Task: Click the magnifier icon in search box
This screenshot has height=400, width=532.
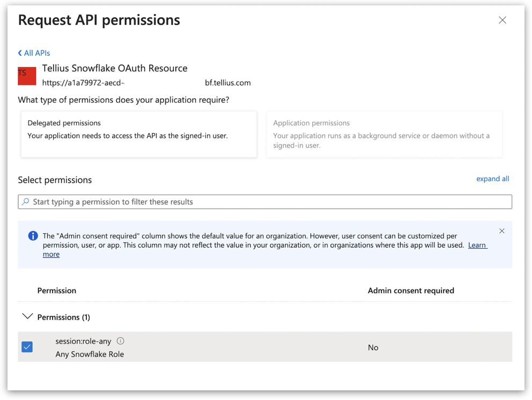Action: pyautogui.click(x=26, y=202)
